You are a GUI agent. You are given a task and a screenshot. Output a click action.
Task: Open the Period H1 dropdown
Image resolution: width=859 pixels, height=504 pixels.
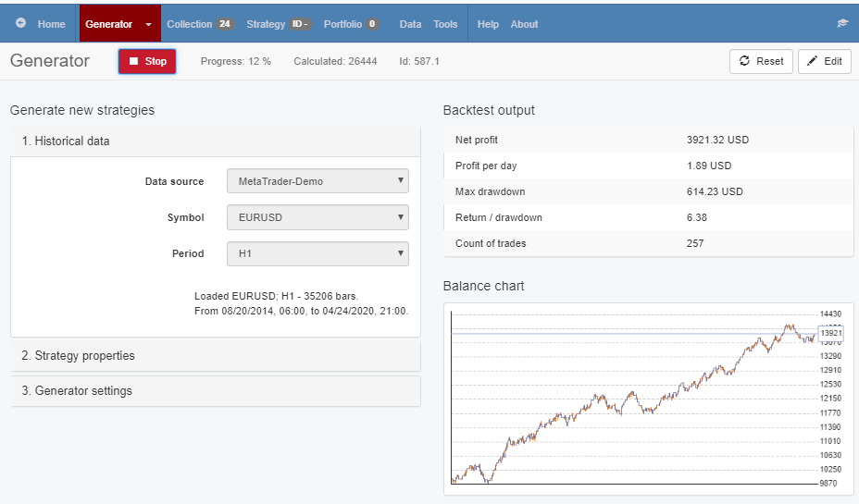pyautogui.click(x=317, y=253)
